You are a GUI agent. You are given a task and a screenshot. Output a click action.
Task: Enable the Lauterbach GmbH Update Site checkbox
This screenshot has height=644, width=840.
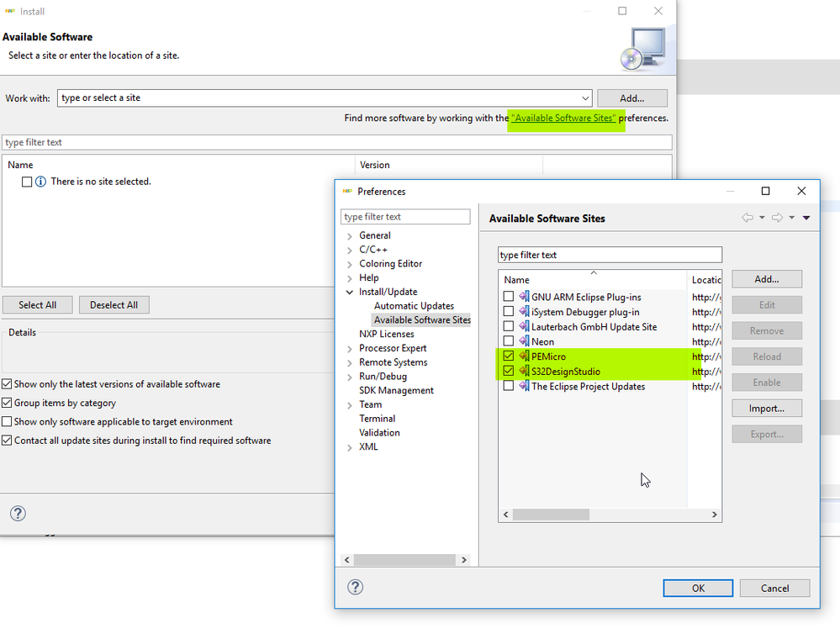click(x=509, y=326)
